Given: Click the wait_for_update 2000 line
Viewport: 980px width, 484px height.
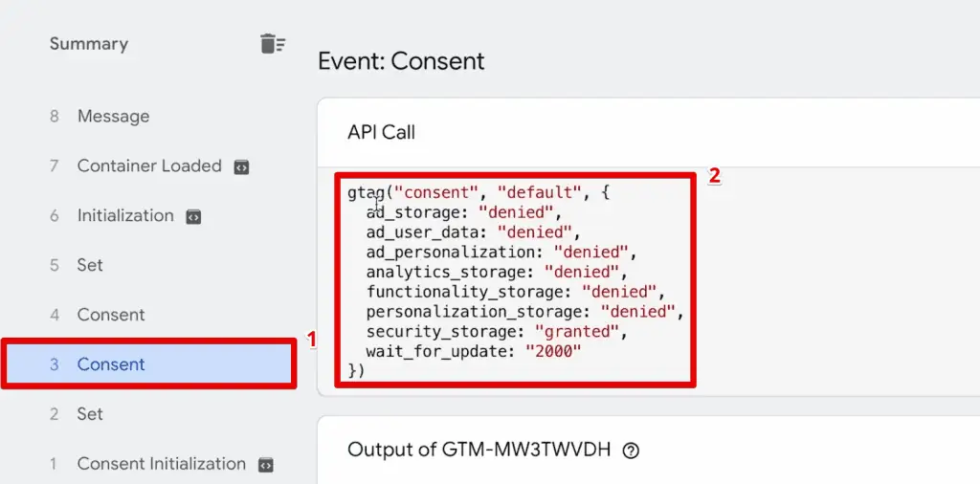Looking at the screenshot, I should tap(474, 352).
